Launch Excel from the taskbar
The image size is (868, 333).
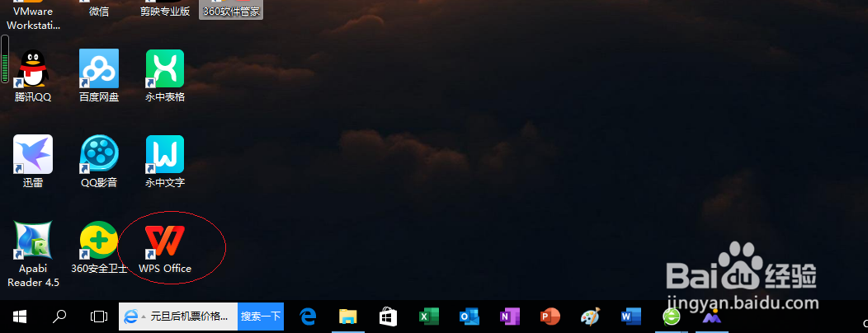point(428,317)
